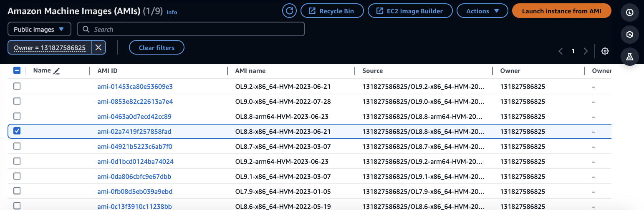Clear filters

point(157,47)
